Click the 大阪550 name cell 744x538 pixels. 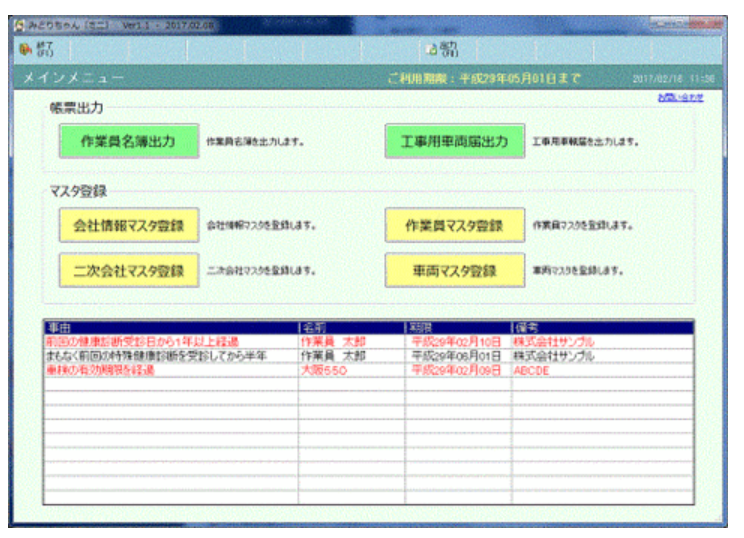[323, 369]
